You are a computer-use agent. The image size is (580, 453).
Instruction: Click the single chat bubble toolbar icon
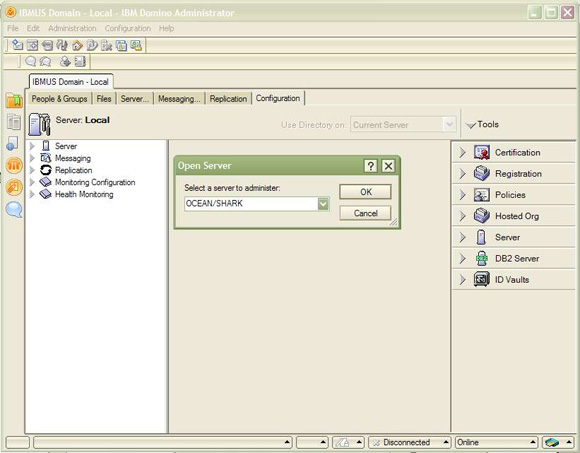point(31,61)
